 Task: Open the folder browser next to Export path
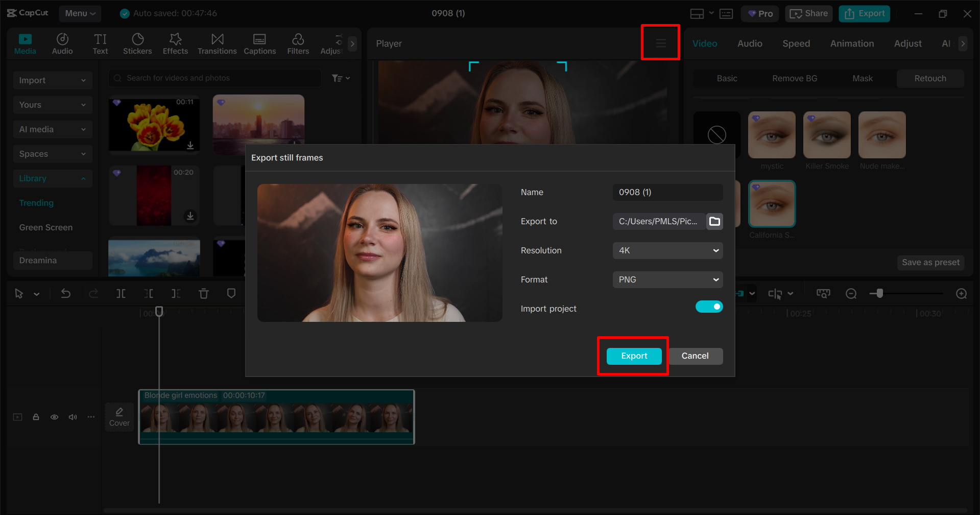[x=714, y=221]
